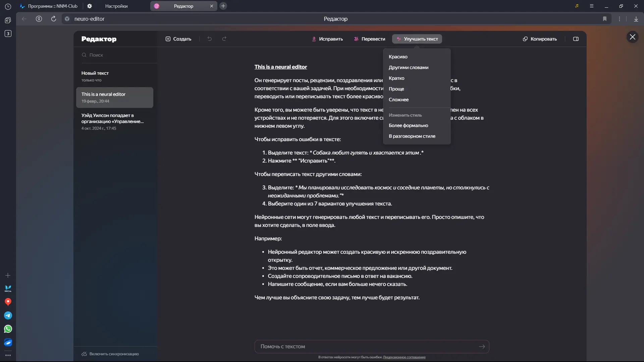Click the redo arrow in editor toolbar

224,39
